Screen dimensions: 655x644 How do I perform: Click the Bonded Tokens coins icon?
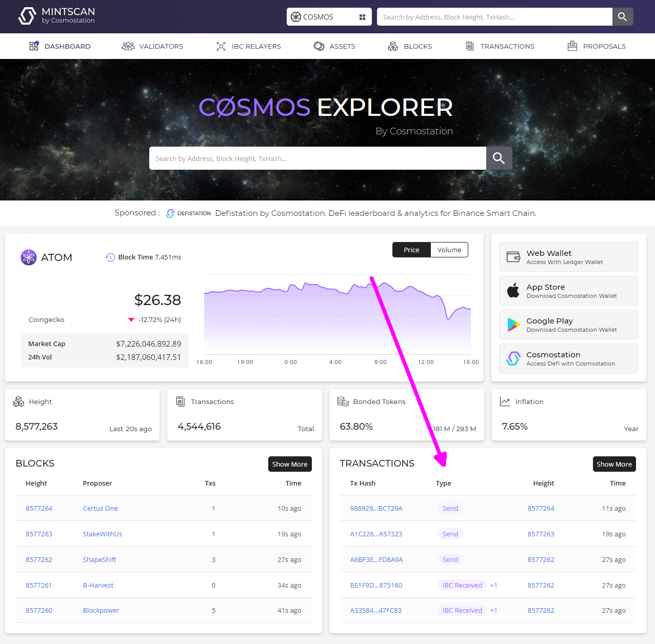click(x=343, y=401)
